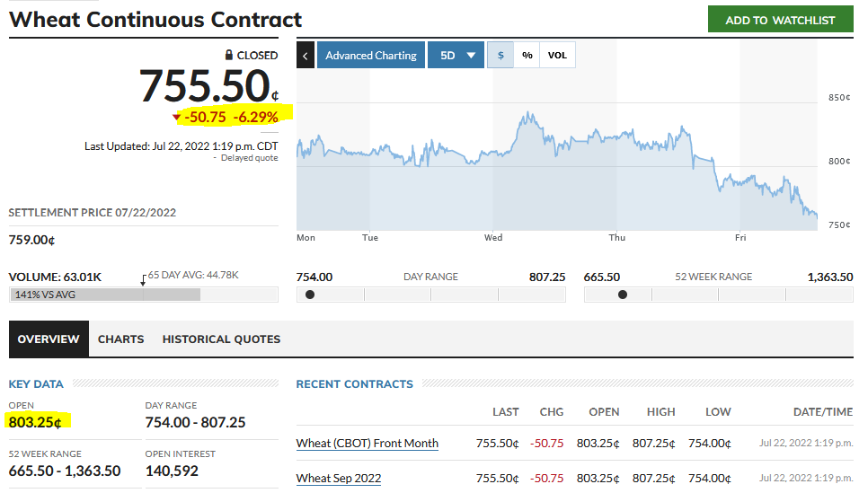This screenshot has width=868, height=493.
Task: Click the Last Updated timestamp text
Action: (181, 146)
